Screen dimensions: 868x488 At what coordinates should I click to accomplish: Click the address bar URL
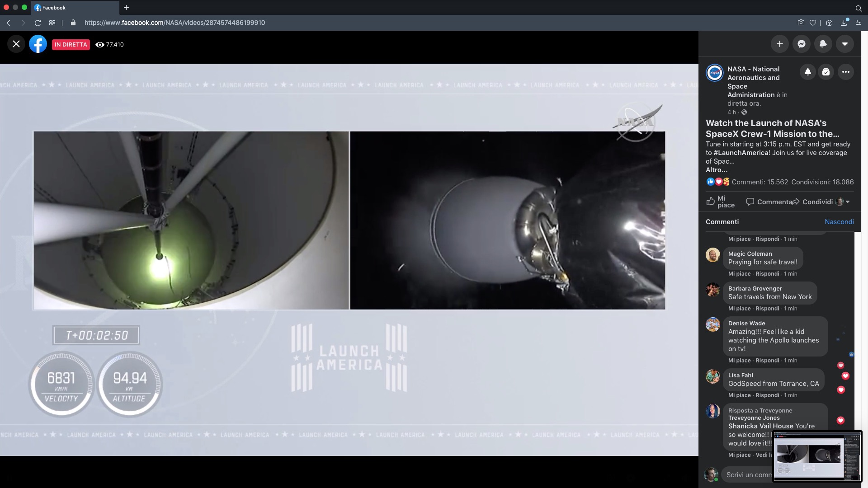(175, 23)
